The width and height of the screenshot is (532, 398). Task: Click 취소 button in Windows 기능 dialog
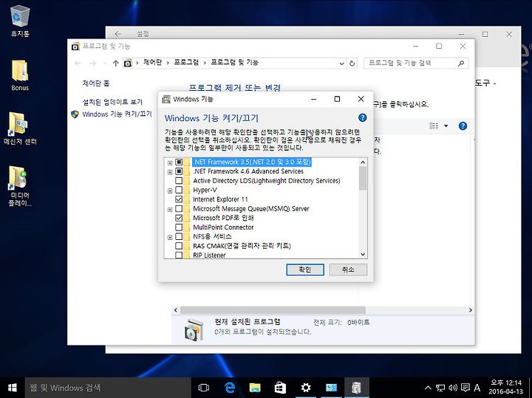coord(348,270)
